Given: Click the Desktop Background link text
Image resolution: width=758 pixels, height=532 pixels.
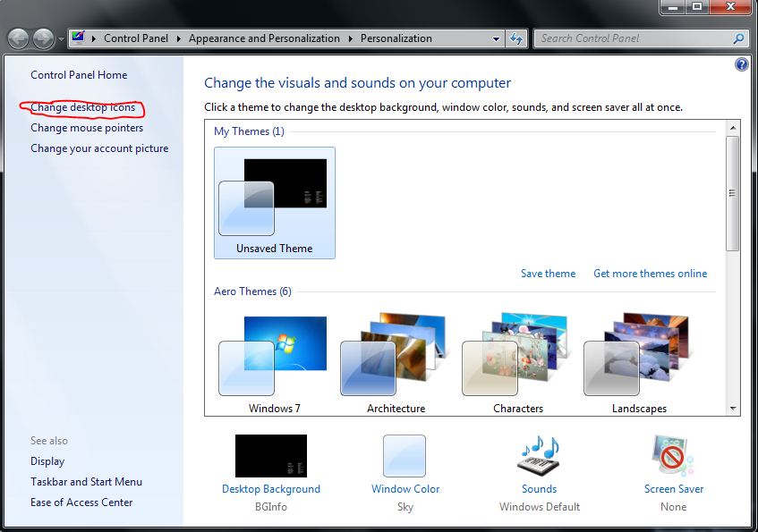Looking at the screenshot, I should tap(270, 489).
